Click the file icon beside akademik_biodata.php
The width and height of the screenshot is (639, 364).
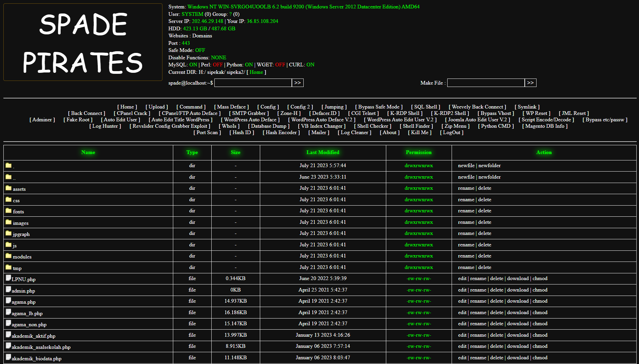[8, 357]
